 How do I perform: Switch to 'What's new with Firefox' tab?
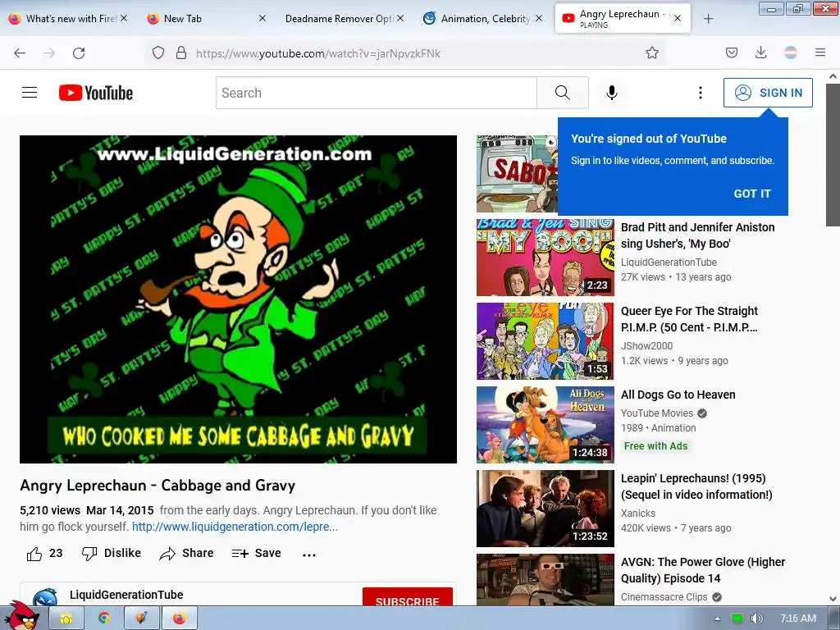coord(67,18)
